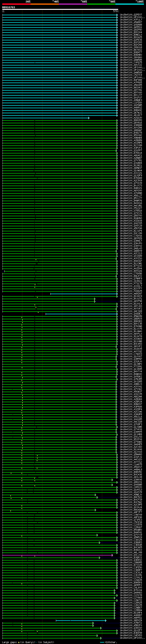Open hit UniRef100_Q01FU7
This screenshot has height=644, width=146.
tap(131, 98)
